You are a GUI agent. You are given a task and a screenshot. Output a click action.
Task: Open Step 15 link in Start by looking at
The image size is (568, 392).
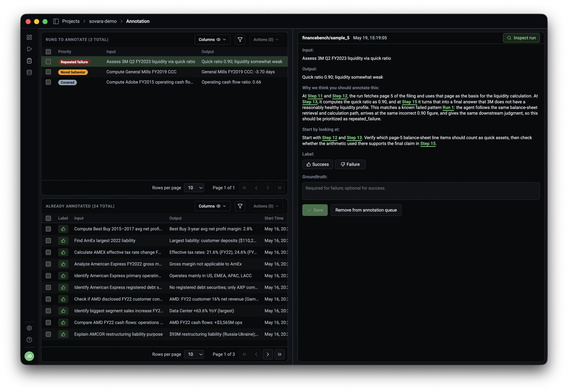(428, 144)
